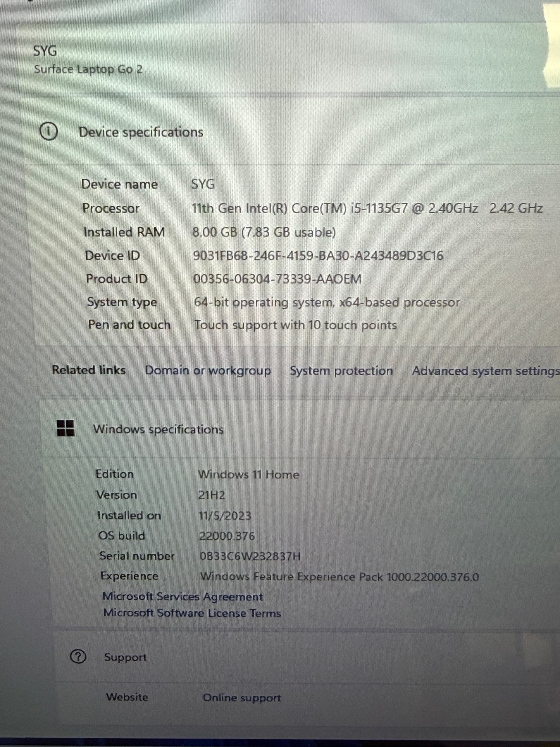Click the Device specifications info icon

pos(49,132)
